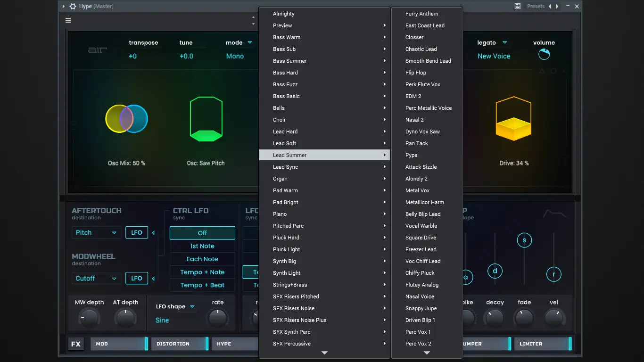Click the release 'r' envelope slider handle
The width and height of the screenshot is (644, 362).
click(x=554, y=274)
